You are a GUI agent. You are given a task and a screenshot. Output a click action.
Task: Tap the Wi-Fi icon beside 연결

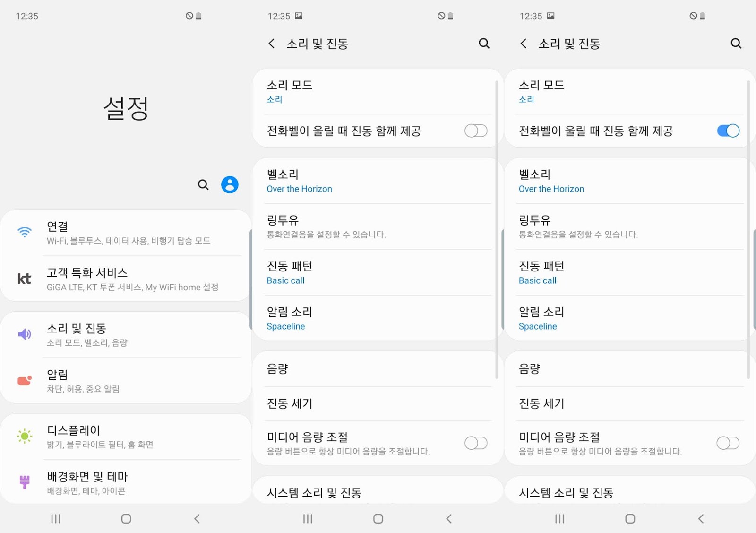point(25,232)
